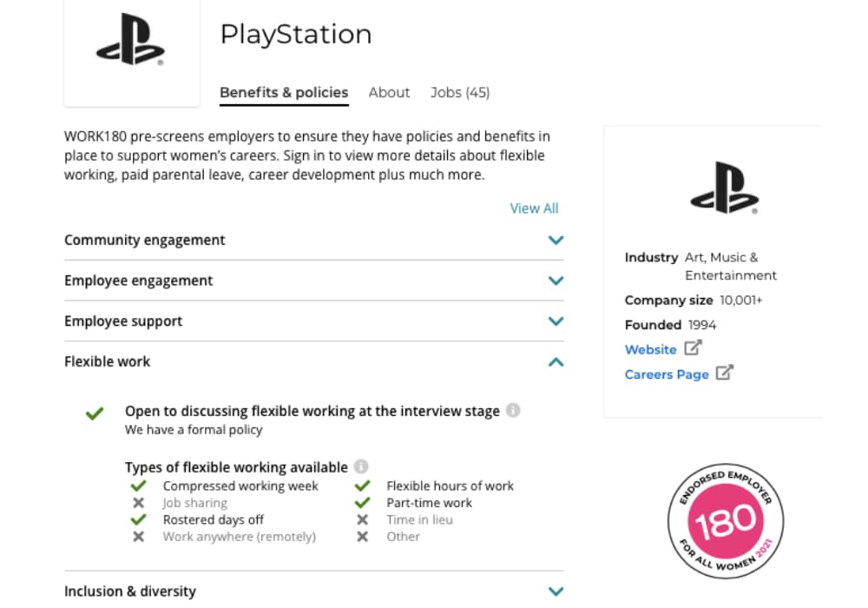Image resolution: width=868 pixels, height=608 pixels.
Task: Click the checkmark beside Compressed working week
Action: point(138,486)
